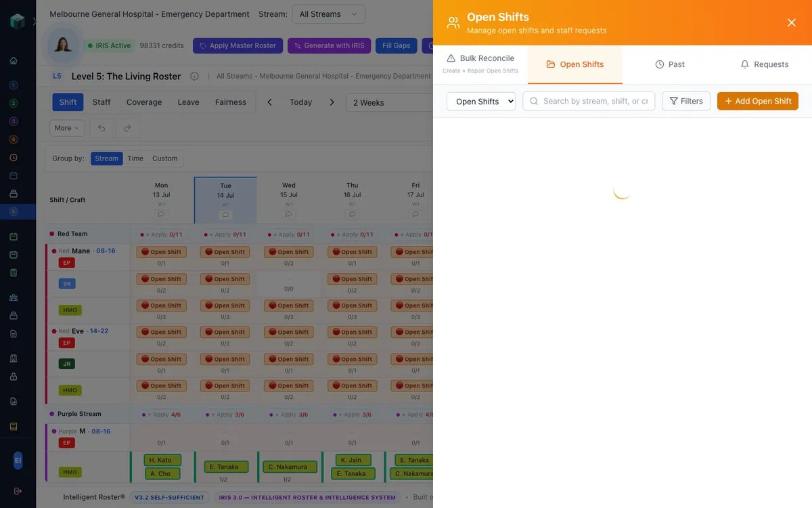
Task: Click the green JR role badge
Action: coord(66,364)
